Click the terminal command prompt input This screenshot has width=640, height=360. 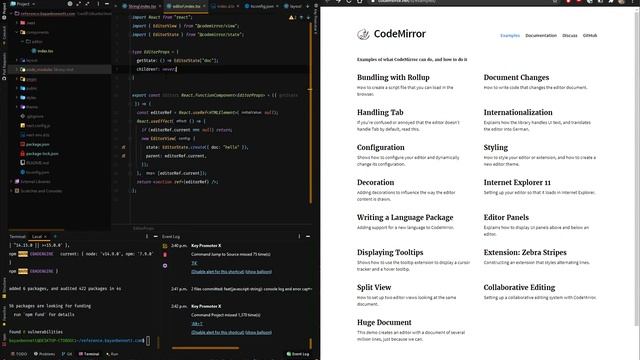147,340
